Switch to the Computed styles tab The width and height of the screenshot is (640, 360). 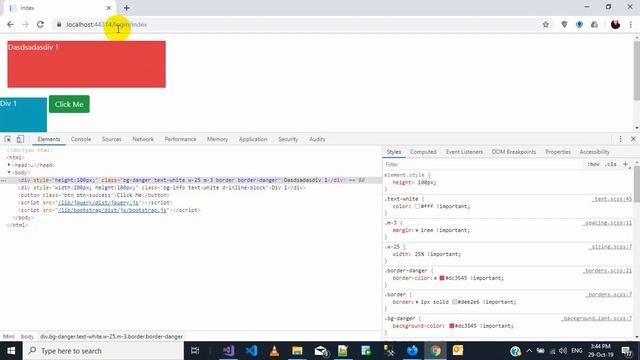coord(423,152)
